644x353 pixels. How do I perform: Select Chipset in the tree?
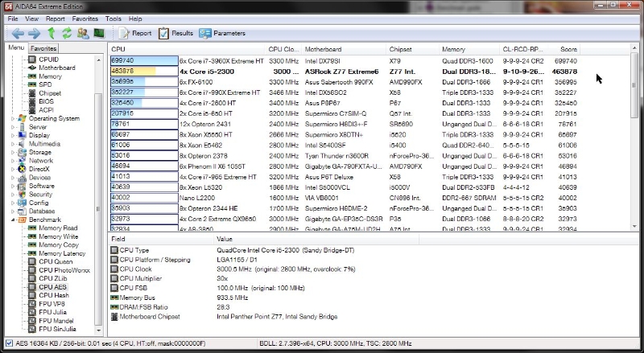50,93
